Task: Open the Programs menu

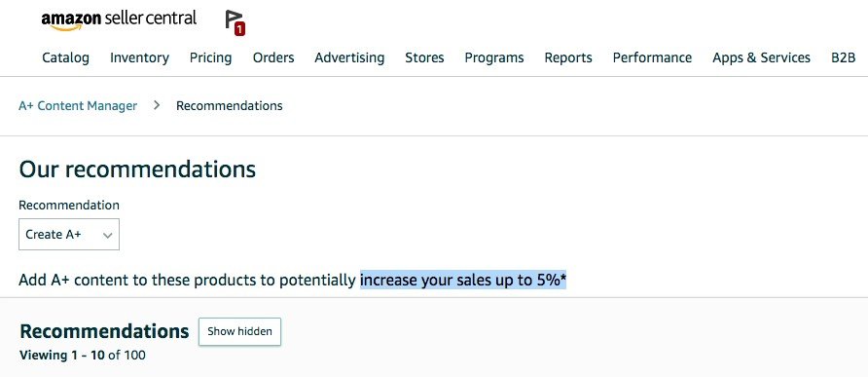Action: pyautogui.click(x=494, y=57)
